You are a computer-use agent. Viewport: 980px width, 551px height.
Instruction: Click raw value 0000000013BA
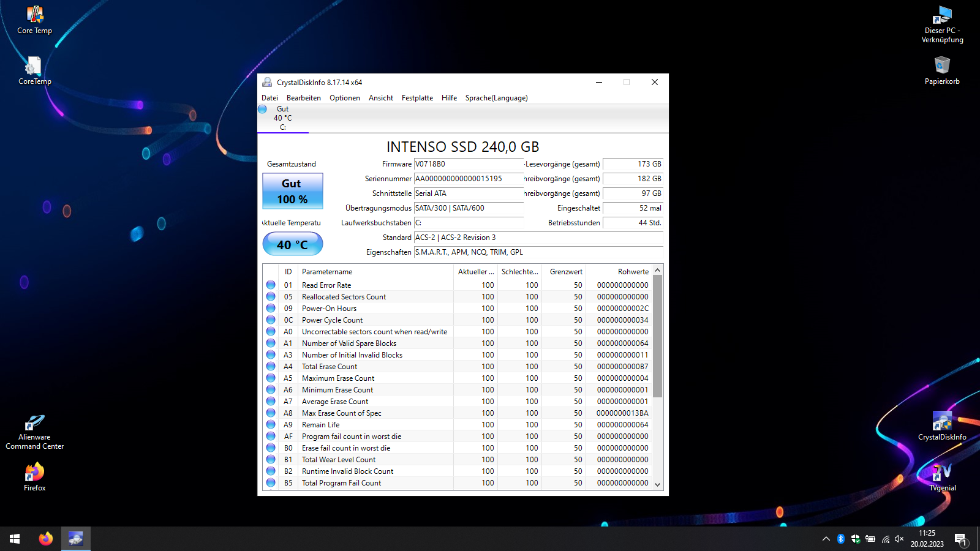click(x=622, y=413)
